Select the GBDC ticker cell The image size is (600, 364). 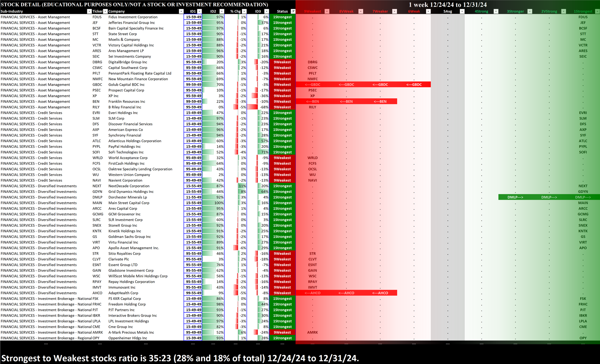point(97,85)
